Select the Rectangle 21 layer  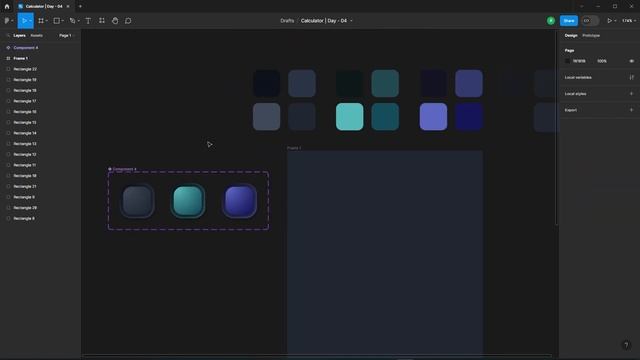[40, 187]
